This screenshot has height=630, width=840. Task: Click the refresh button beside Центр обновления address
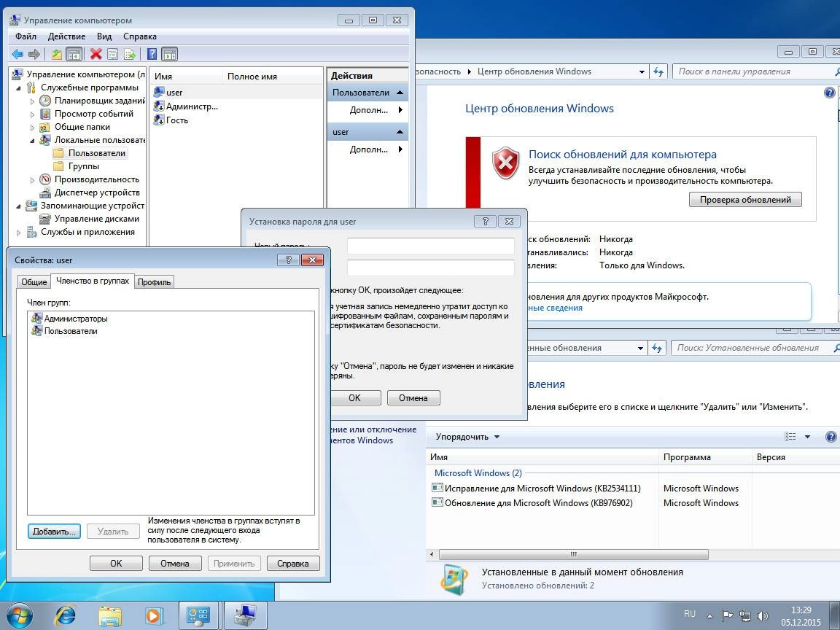pyautogui.click(x=658, y=71)
